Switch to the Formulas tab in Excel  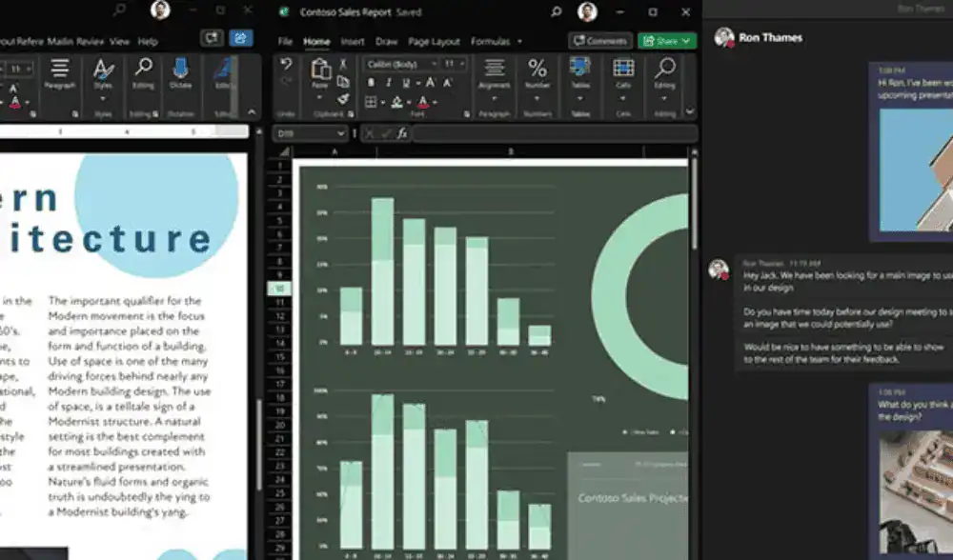click(x=490, y=41)
